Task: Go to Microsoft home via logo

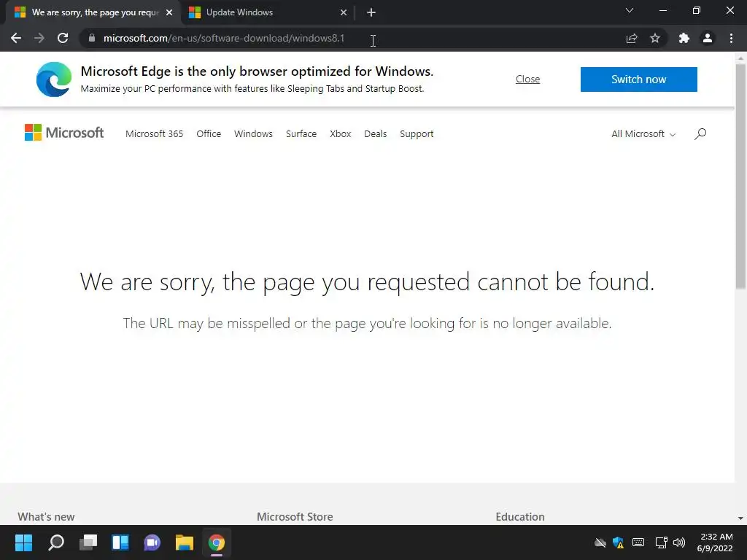Action: 64,133
